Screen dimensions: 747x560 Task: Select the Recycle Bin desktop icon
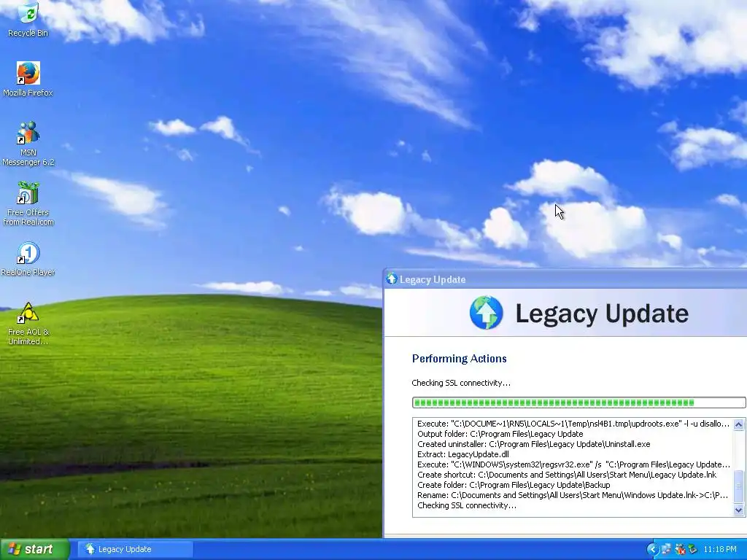[x=28, y=19]
